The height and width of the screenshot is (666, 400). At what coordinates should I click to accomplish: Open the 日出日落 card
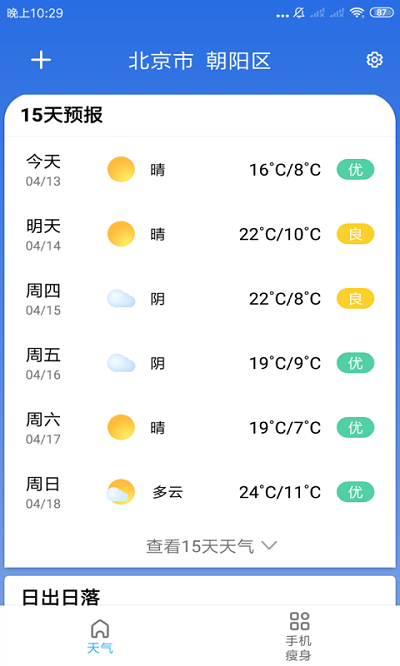(200, 591)
